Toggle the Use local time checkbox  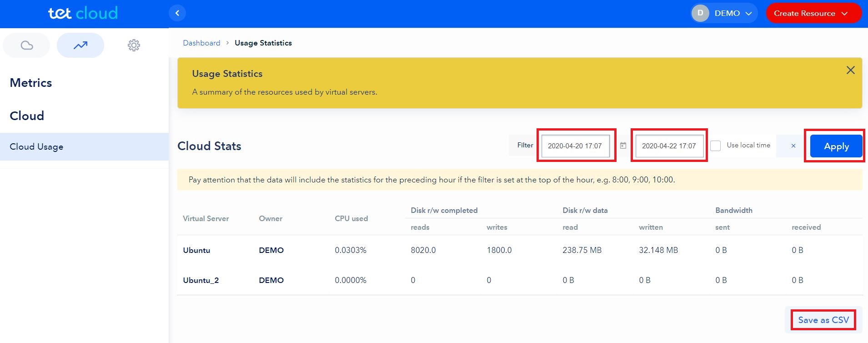pos(716,146)
